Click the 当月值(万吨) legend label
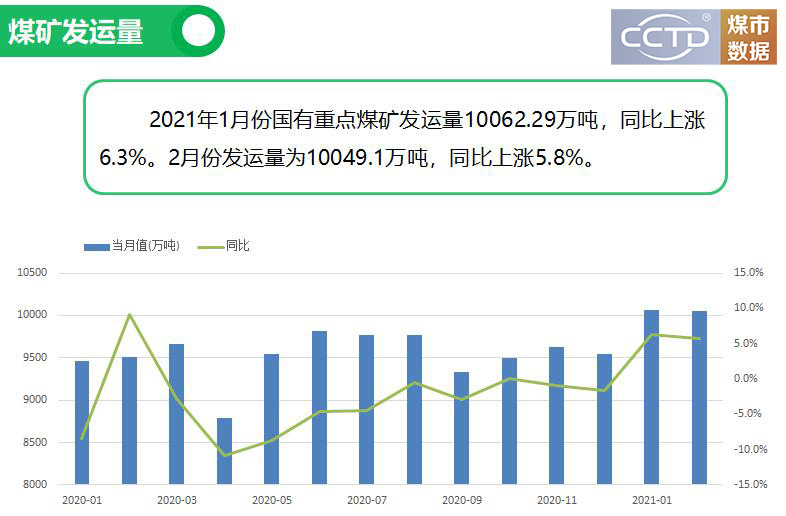The image size is (786, 516). (145, 246)
